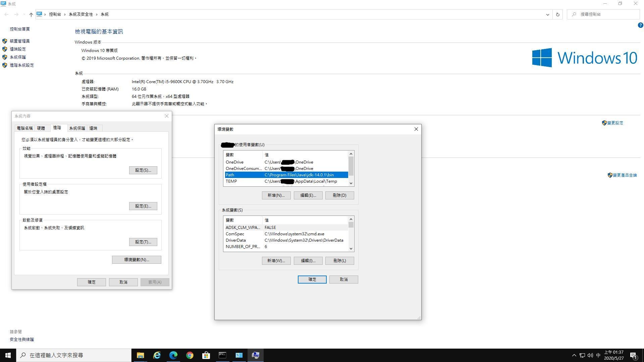Open the Microsoft Store from the taskbar

coord(206,355)
